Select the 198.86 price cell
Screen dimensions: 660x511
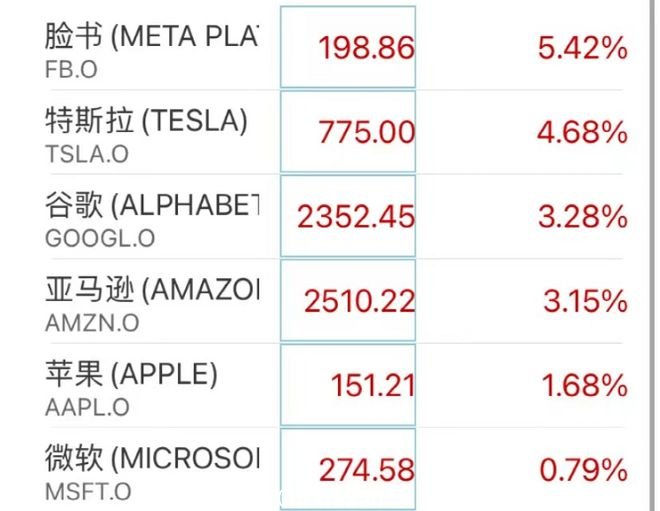tap(348, 47)
